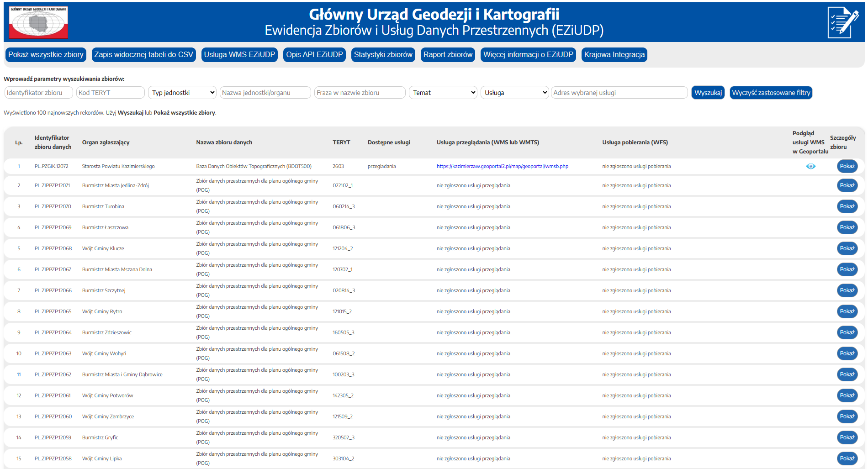Choose Zapis widocznej tabeli do CSV
Image resolution: width=868 pixels, height=469 pixels.
click(144, 55)
